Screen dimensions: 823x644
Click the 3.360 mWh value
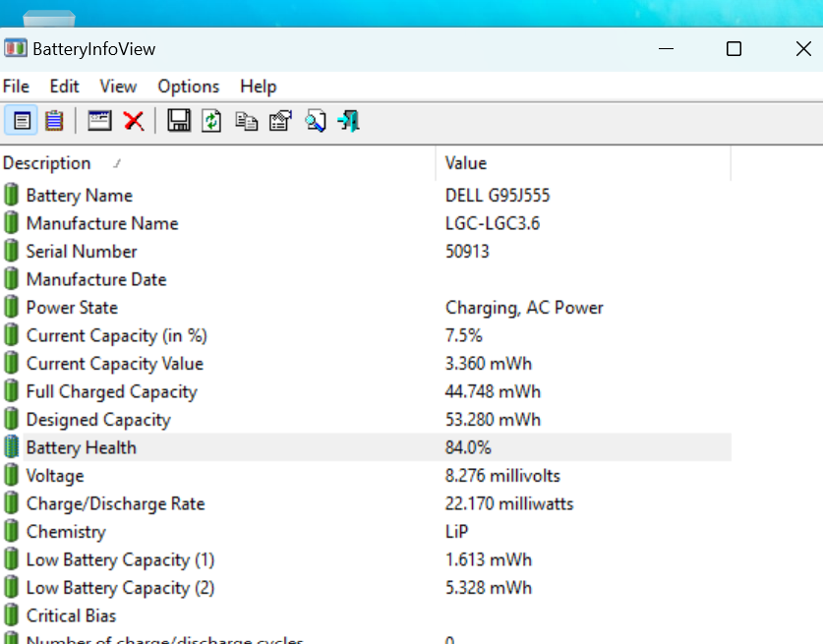click(489, 363)
